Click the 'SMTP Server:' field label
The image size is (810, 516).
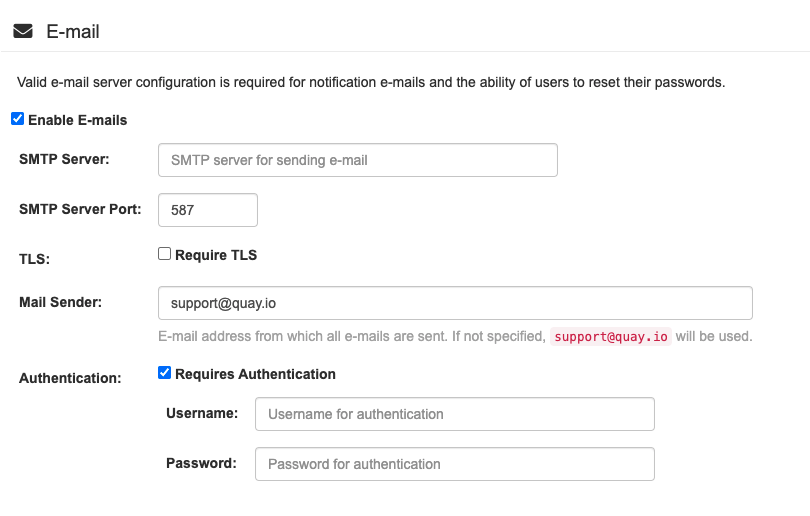click(x=64, y=159)
